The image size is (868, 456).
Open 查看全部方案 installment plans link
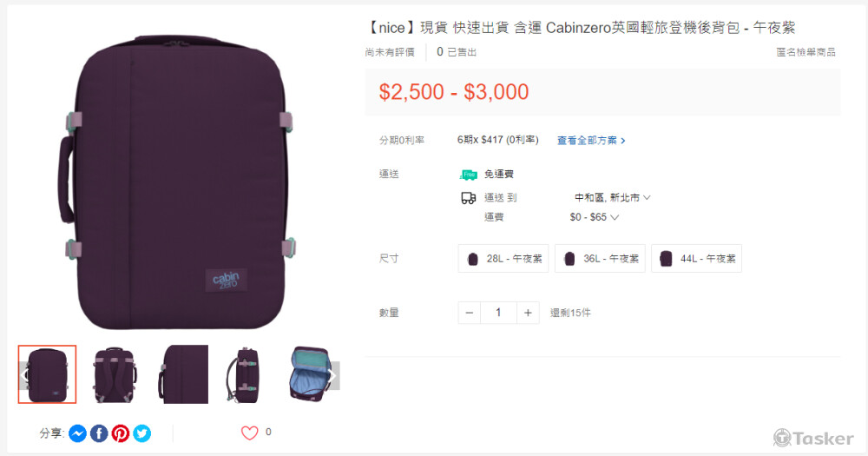coord(591,141)
